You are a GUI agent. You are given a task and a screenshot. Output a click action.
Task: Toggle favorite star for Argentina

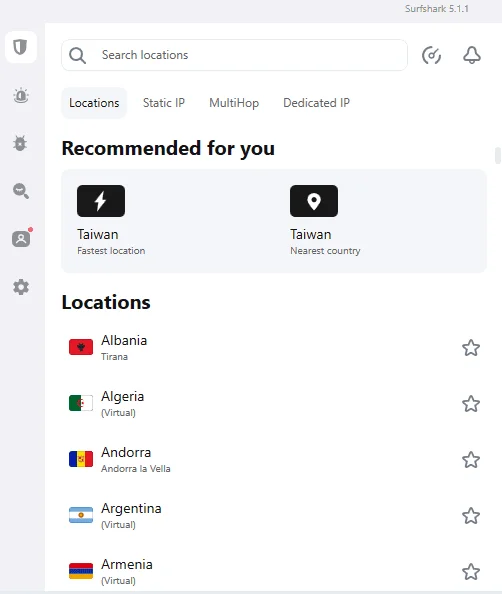pos(471,516)
